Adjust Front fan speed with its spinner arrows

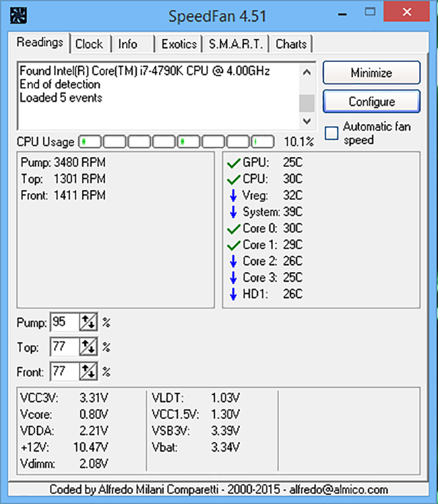click(88, 371)
